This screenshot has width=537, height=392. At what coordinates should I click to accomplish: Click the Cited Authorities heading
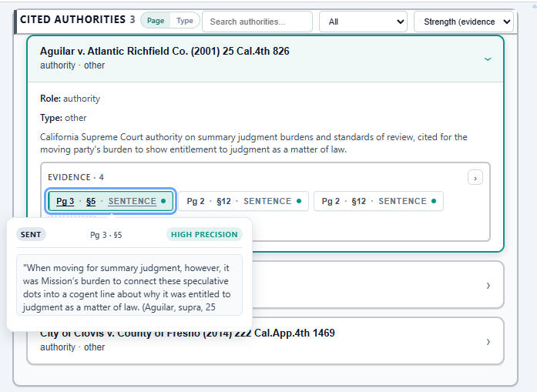(x=73, y=19)
